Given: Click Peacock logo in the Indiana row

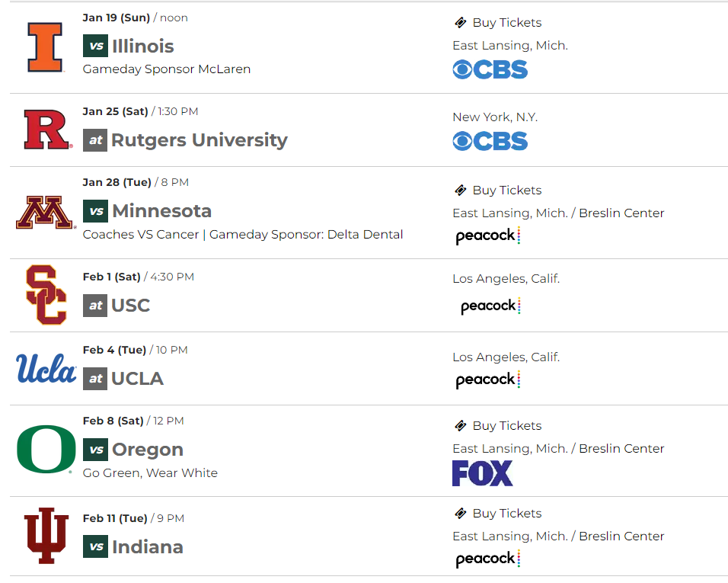Looking at the screenshot, I should tap(487, 559).
